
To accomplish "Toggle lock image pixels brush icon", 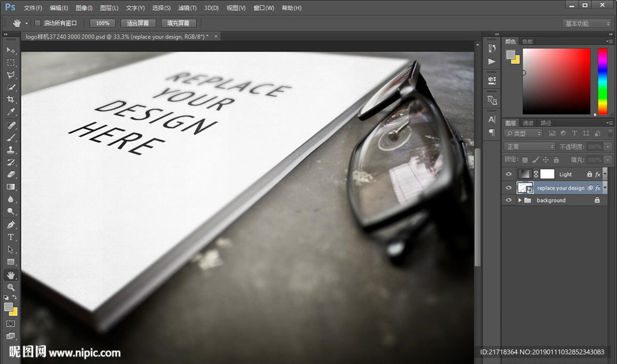I will [535, 160].
